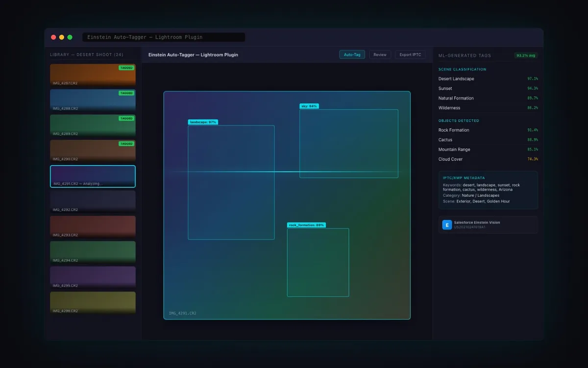Click the 93.2% avg confidence badge
588x368 pixels.
click(x=526, y=55)
